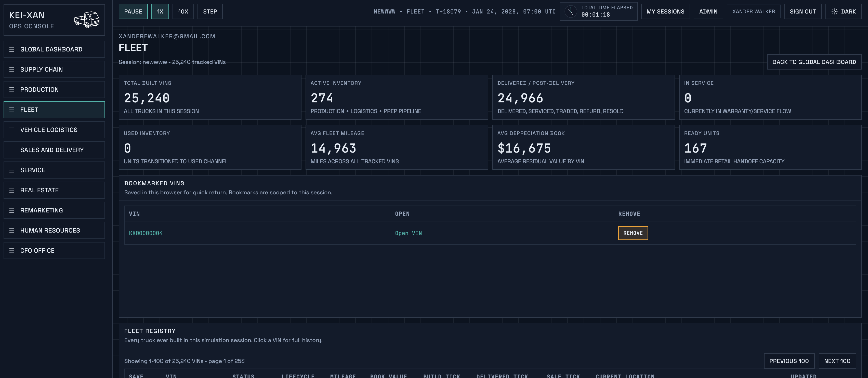Screen dimensions: 868x378
Task: Set simulation speed to 10X
Action: (183, 11)
